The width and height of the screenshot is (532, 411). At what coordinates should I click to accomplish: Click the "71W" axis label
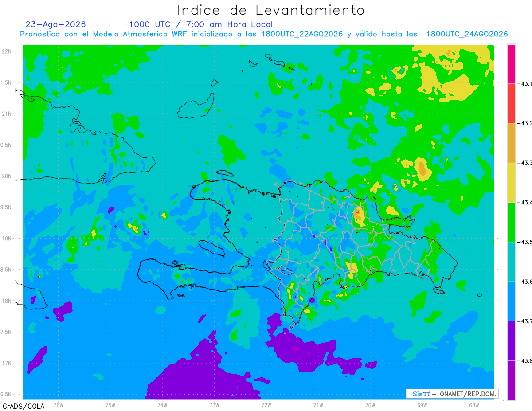[318, 405]
